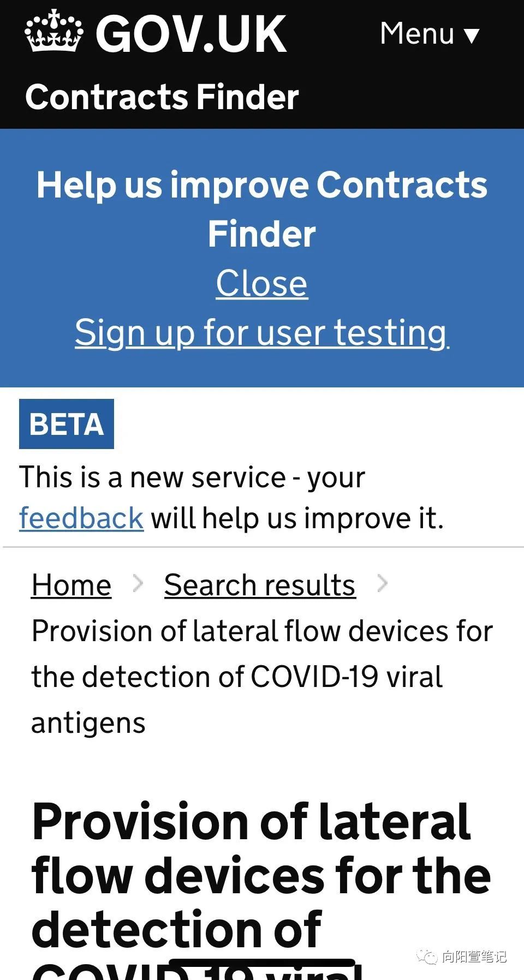Click the blue BETA tag
The width and height of the screenshot is (524, 980).
tap(67, 424)
